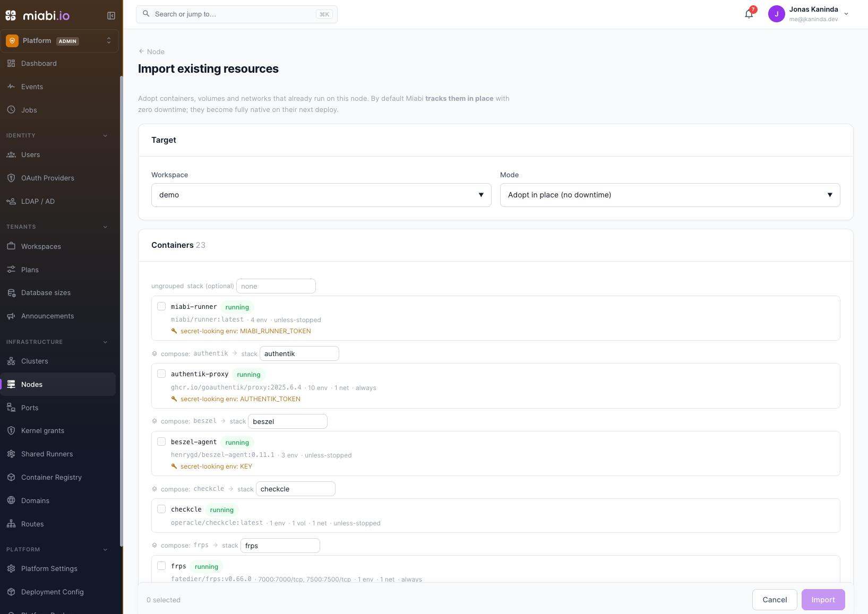868x614 pixels.
Task: Go back via the Node link
Action: [151, 51]
